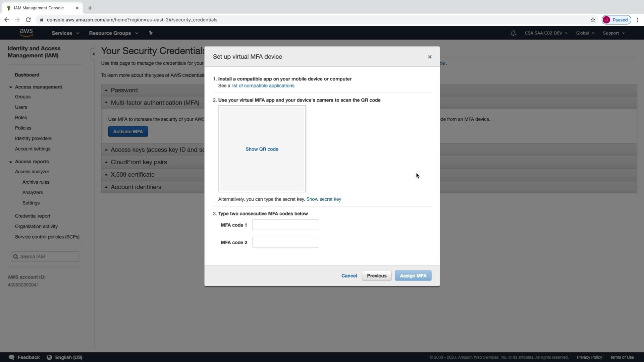The height and width of the screenshot is (362, 644).
Task: Collapse the IAM sidebar arrow
Action: pos(93,54)
